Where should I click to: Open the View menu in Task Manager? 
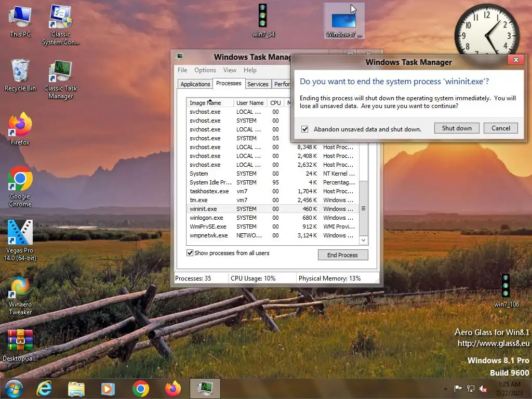230,70
